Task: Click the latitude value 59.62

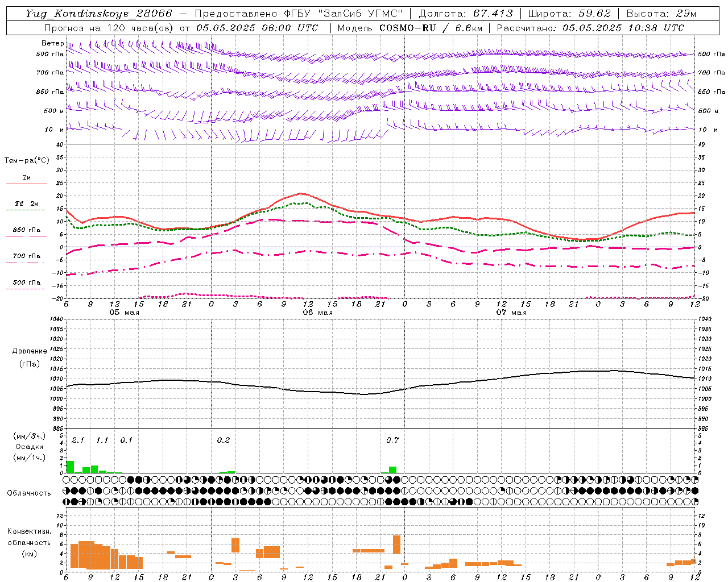Action: [x=595, y=14]
